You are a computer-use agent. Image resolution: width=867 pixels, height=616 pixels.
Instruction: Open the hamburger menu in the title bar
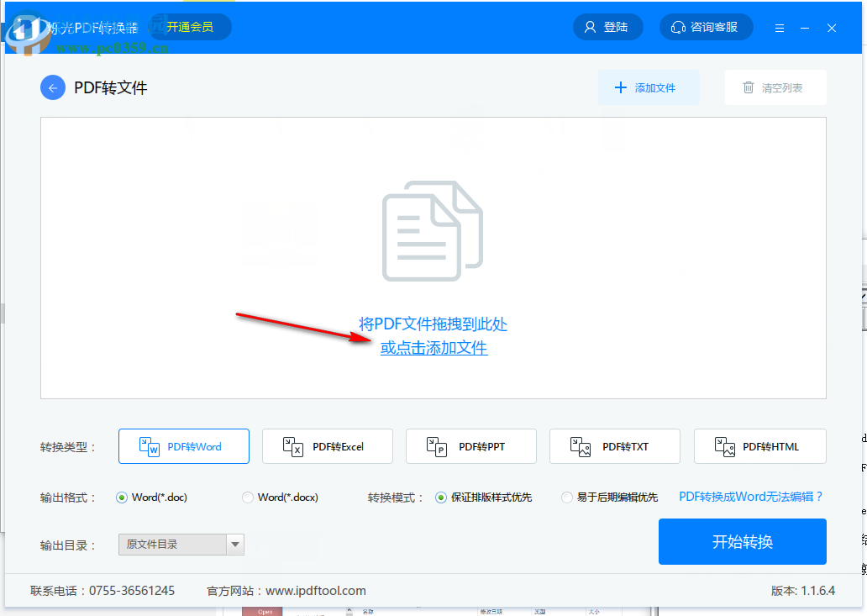tap(780, 27)
